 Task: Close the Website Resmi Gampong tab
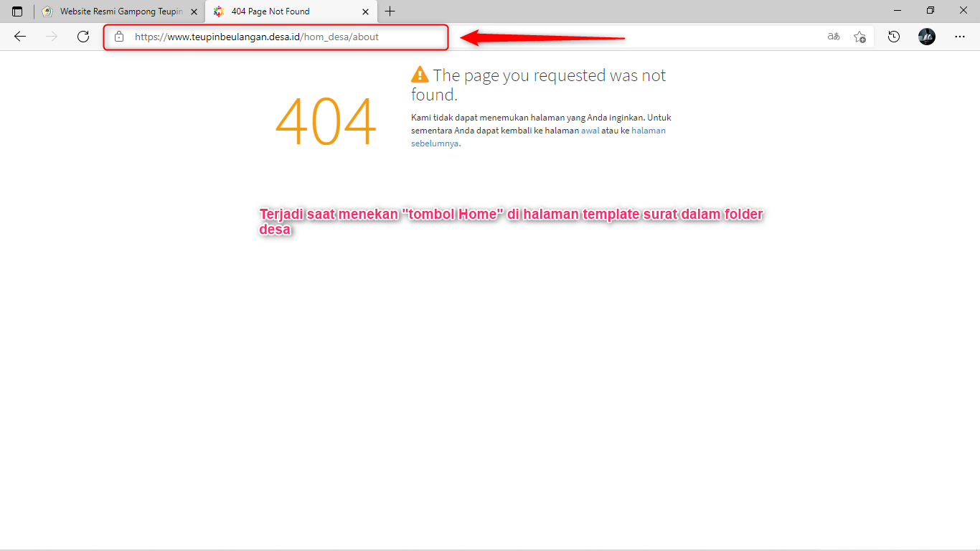tap(193, 11)
